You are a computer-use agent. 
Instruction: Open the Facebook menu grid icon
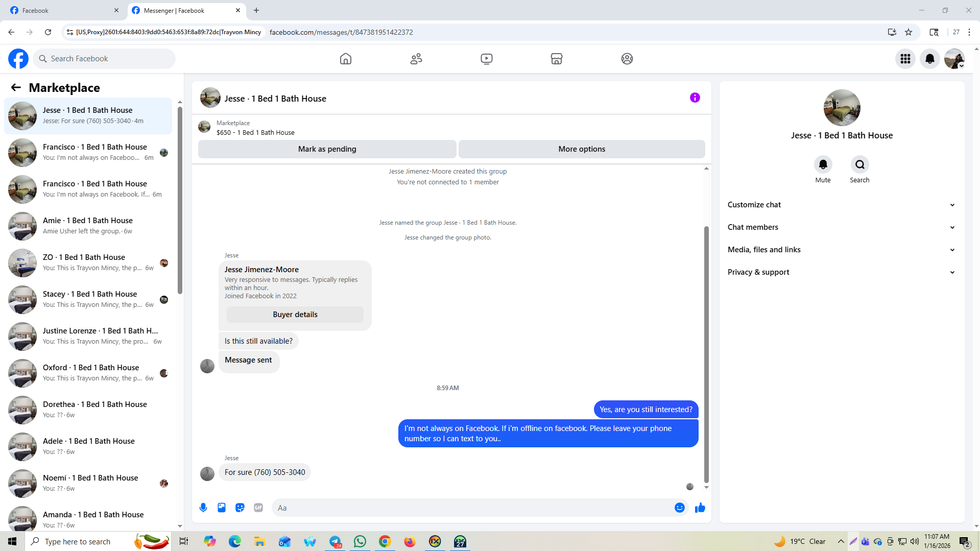(x=905, y=59)
